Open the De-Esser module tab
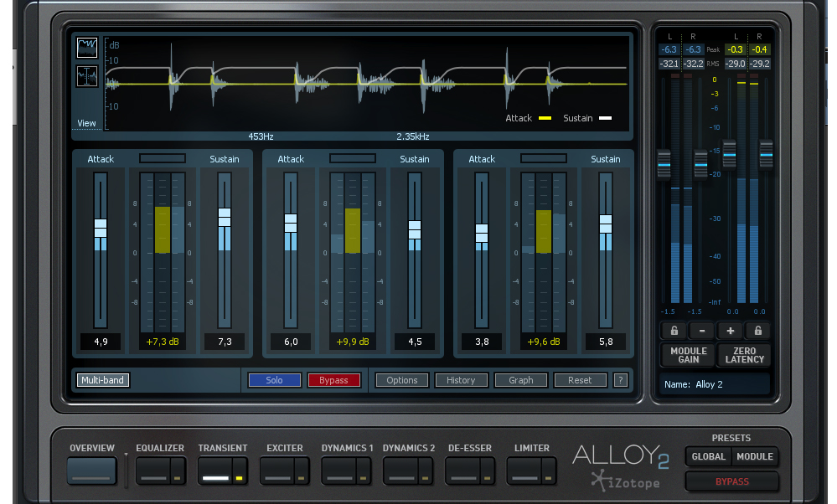The width and height of the screenshot is (837, 504). pos(462,471)
